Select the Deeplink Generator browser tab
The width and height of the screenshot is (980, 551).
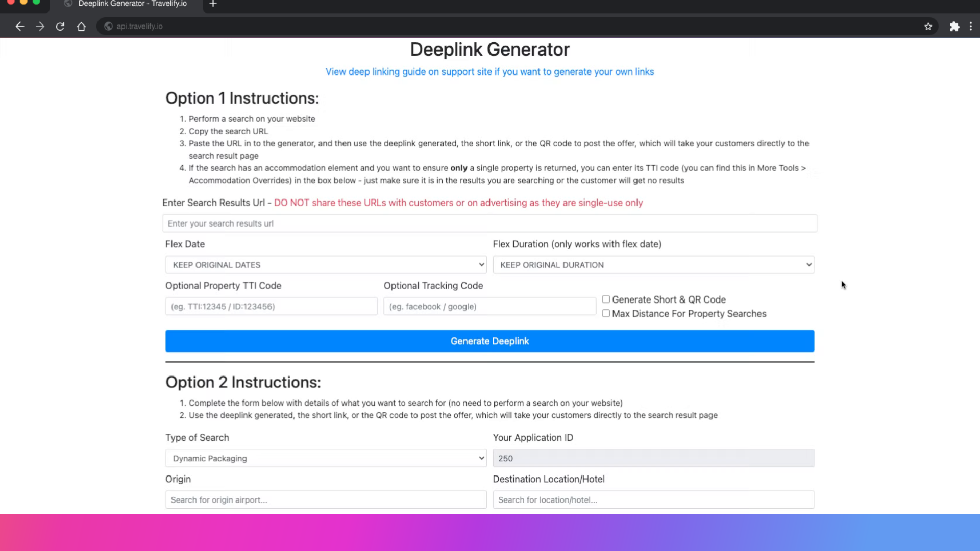[x=128, y=4]
